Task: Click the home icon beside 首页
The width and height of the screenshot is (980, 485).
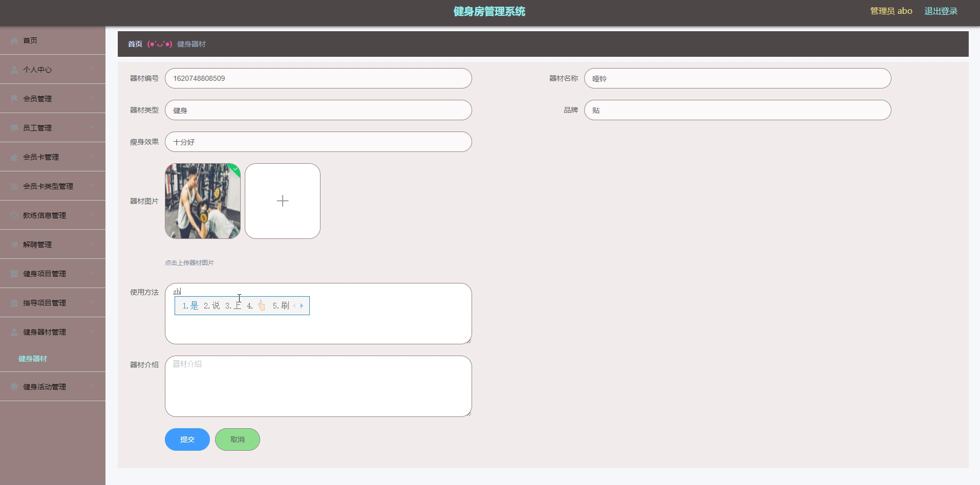Action: [x=14, y=40]
